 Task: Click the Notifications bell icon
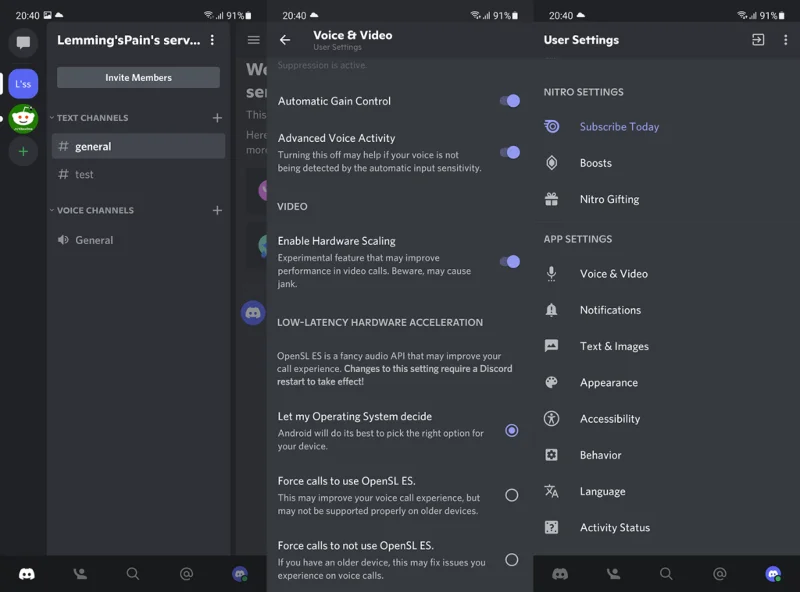pos(552,310)
